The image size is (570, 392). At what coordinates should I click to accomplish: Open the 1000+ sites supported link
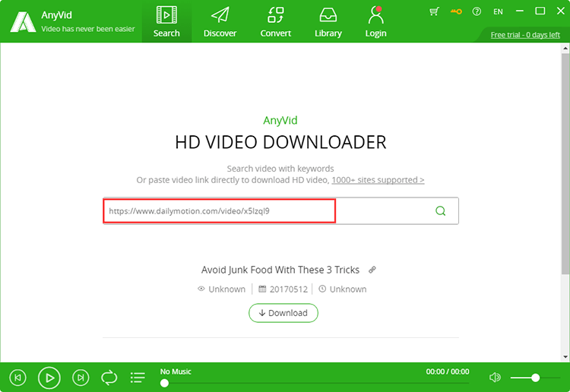(378, 180)
